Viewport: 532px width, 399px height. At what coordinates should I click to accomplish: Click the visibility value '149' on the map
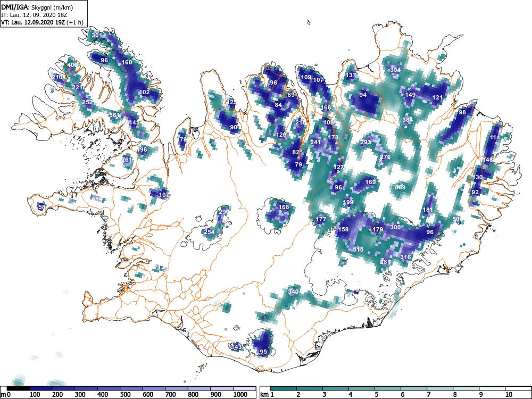[411, 95]
